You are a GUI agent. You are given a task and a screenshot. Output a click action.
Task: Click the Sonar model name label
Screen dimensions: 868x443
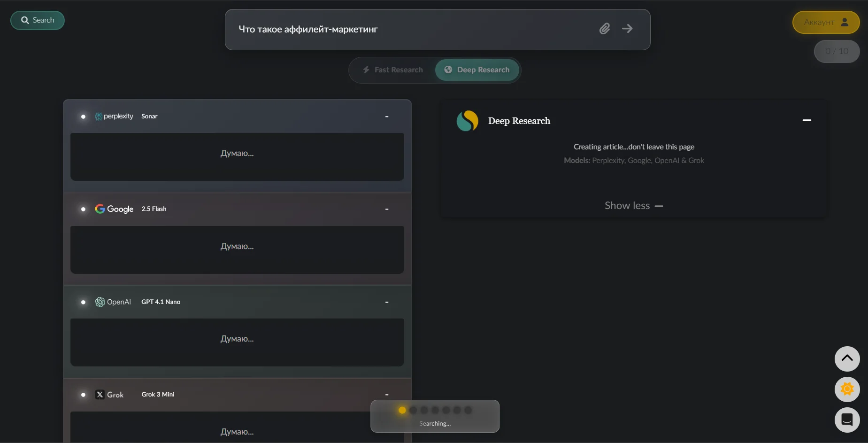point(149,117)
